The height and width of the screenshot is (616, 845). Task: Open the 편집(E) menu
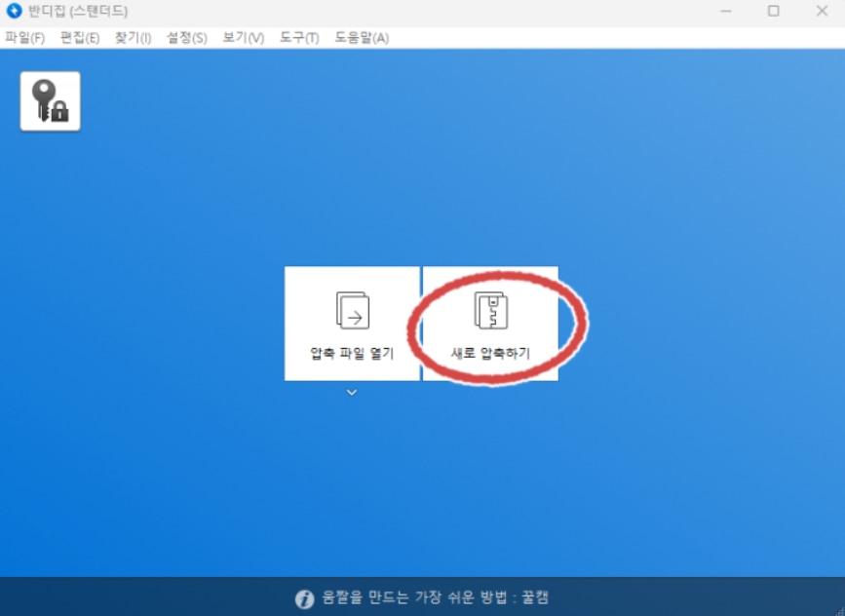80,38
